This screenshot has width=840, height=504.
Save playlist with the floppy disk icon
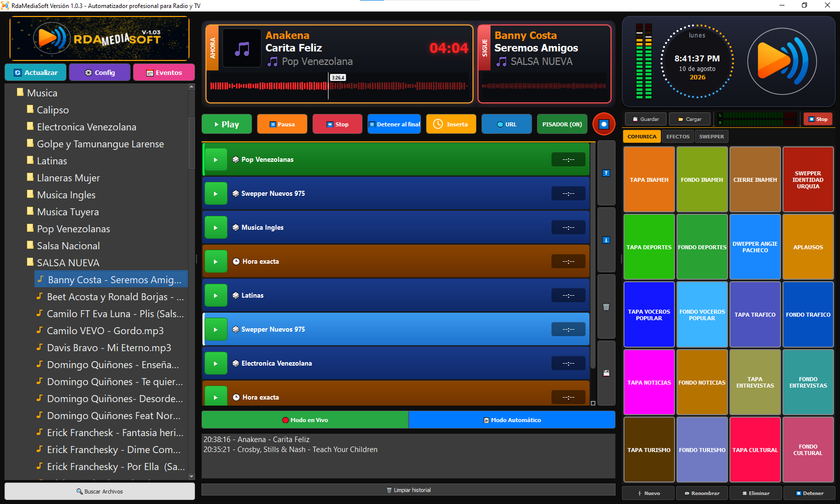click(606, 373)
